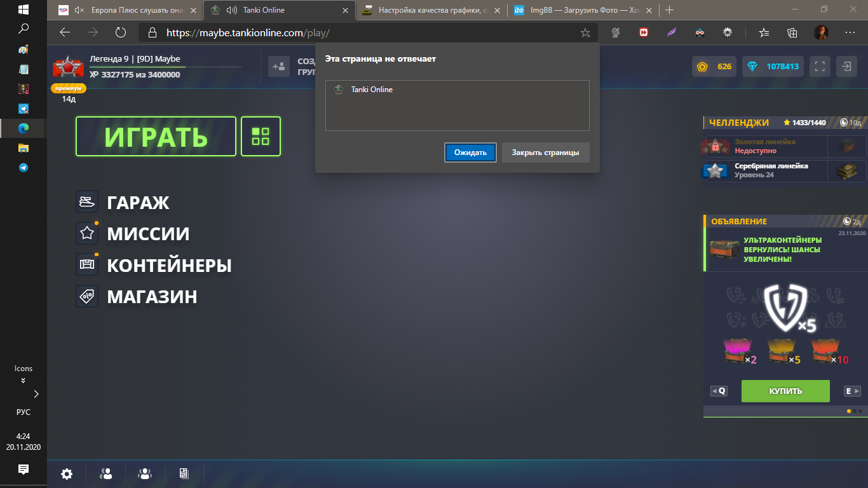Open Notepad from the taskbar
Image resolution: width=868 pixels, height=488 pixels.
(24, 69)
